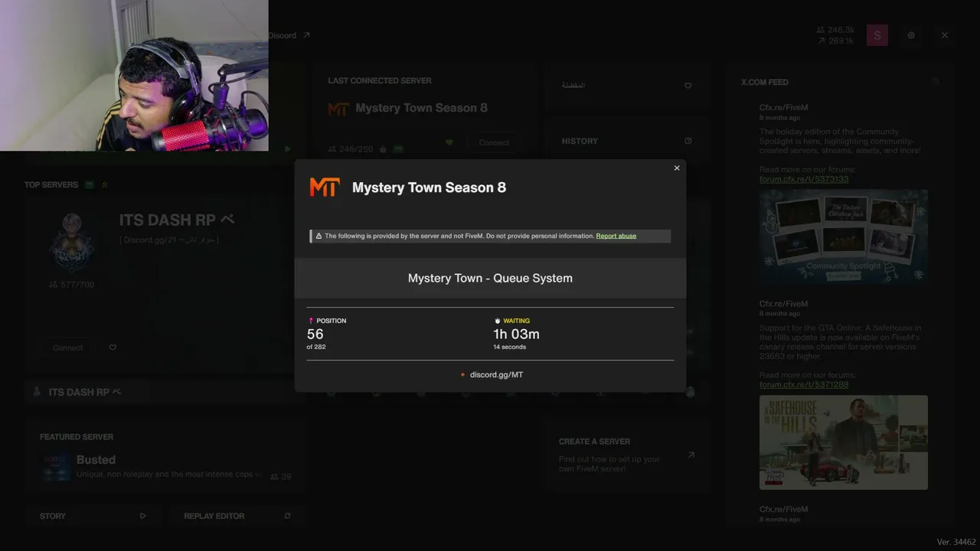980x551 pixels.
Task: Favorite the ITS DASH RP server with the heart
Action: point(113,347)
